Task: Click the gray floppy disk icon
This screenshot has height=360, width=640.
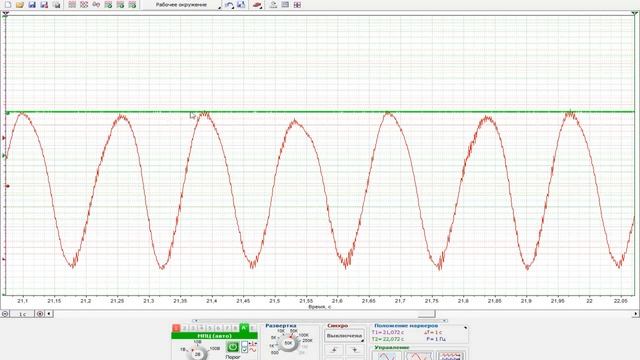Action: click(56, 5)
